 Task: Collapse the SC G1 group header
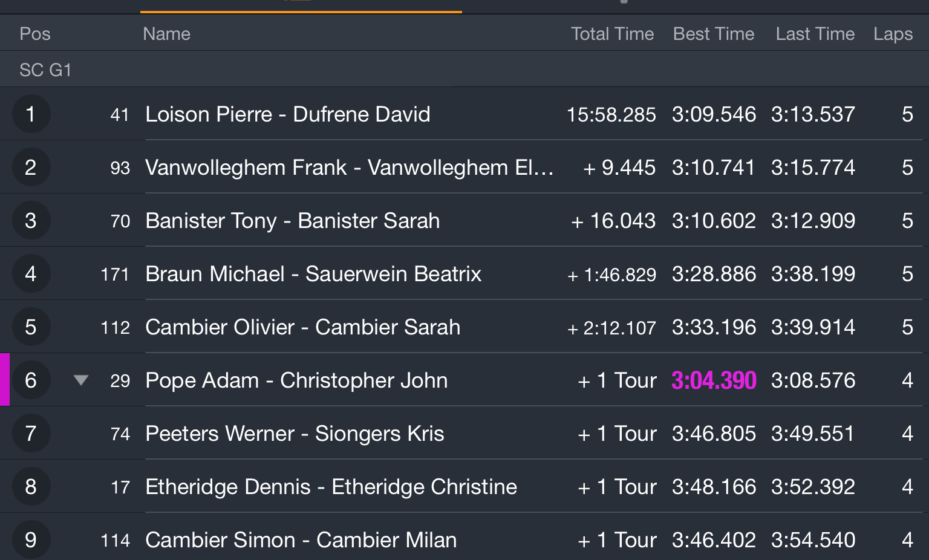(x=464, y=70)
